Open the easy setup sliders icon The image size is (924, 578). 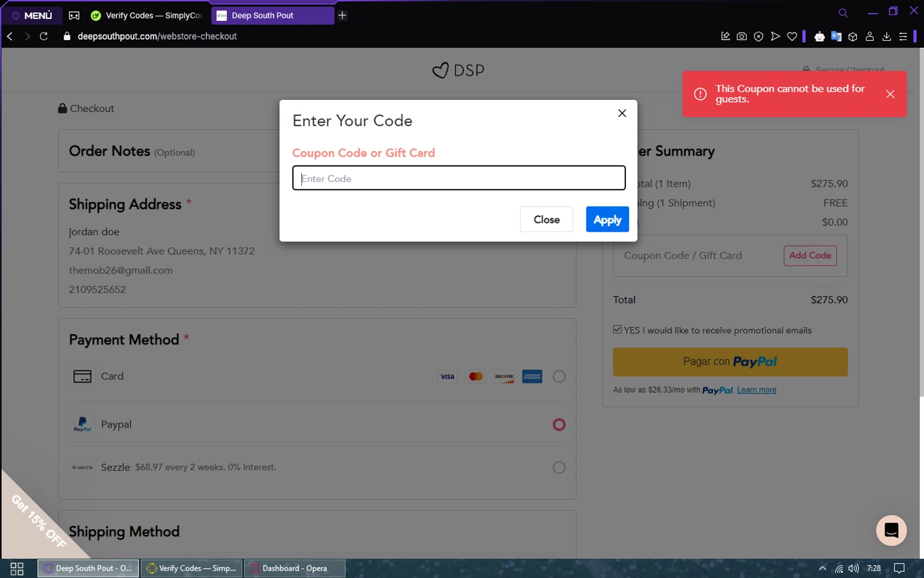tap(903, 36)
